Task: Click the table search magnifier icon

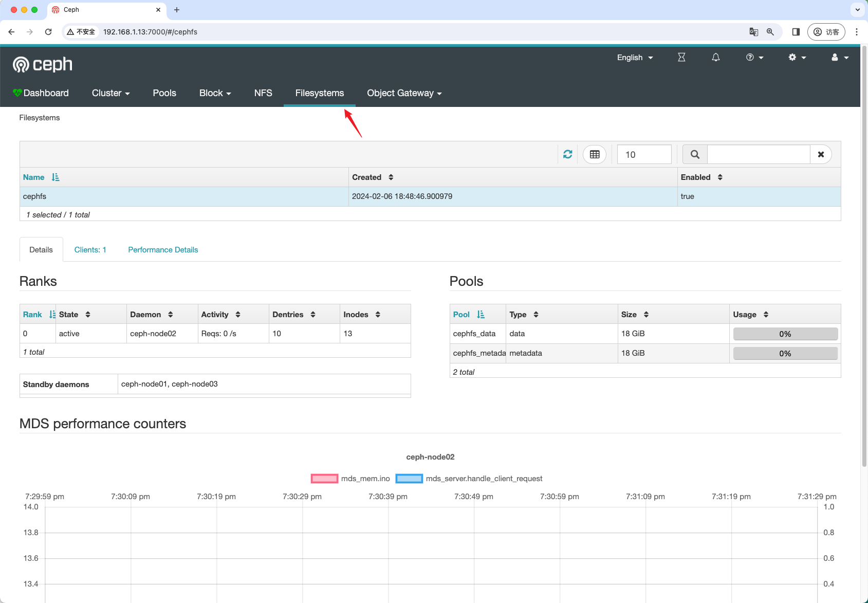Action: point(695,154)
